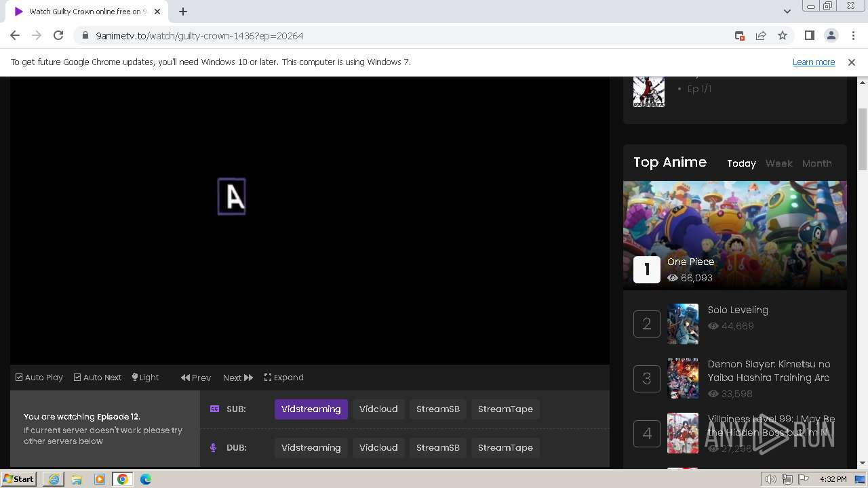This screenshot has height=488, width=868.
Task: Select DUB Vidcloud server
Action: pyautogui.click(x=378, y=448)
